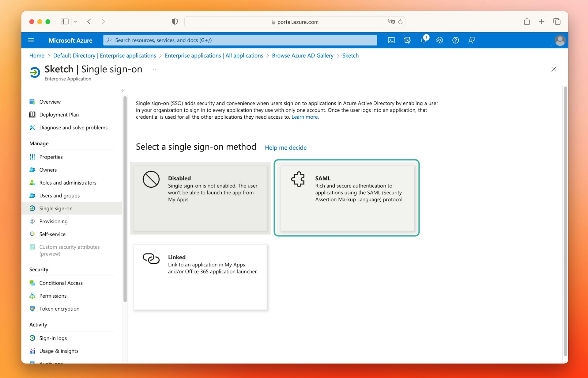Screen dimensions: 588x378
Task: Click the Permissions icon
Action: [x=32, y=296]
